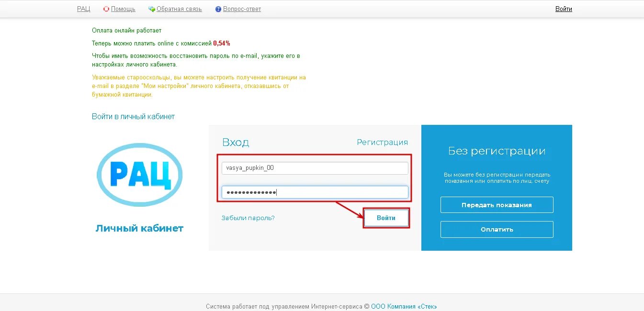Open the Обратная связь feedback link
Viewport: 644px width, 311px height.
[179, 9]
